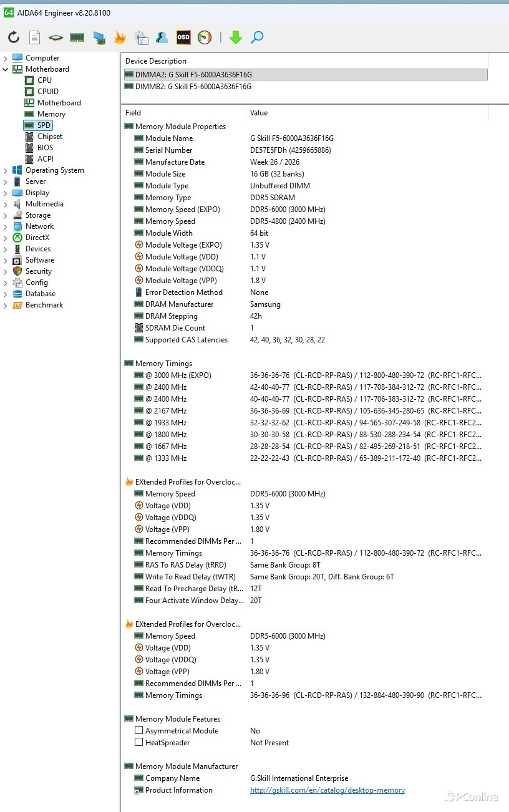Viewport: 509px width, 812px height.
Task: Open the search magnifier icon
Action: coord(257,37)
